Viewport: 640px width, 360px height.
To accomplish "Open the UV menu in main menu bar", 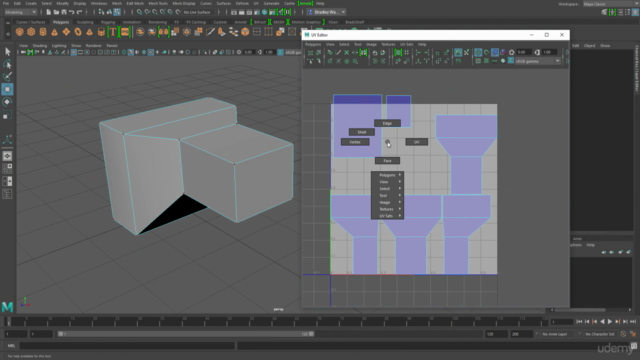I will [x=256, y=3].
